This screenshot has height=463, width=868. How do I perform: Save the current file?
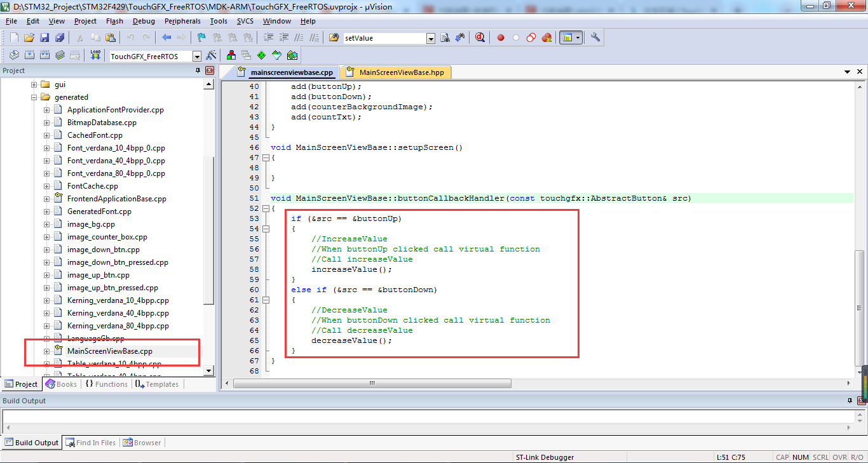tap(45, 37)
